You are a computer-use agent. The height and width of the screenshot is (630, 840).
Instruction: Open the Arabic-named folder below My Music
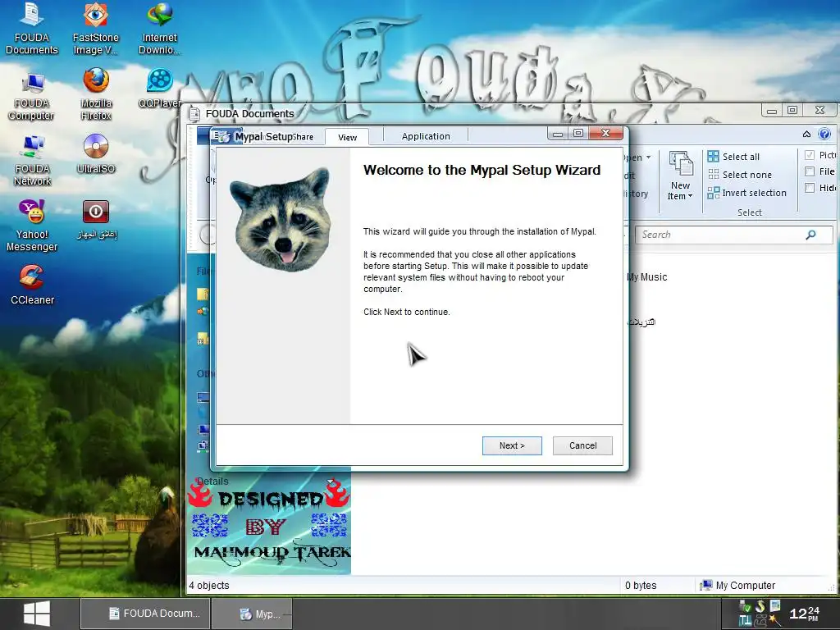point(641,322)
